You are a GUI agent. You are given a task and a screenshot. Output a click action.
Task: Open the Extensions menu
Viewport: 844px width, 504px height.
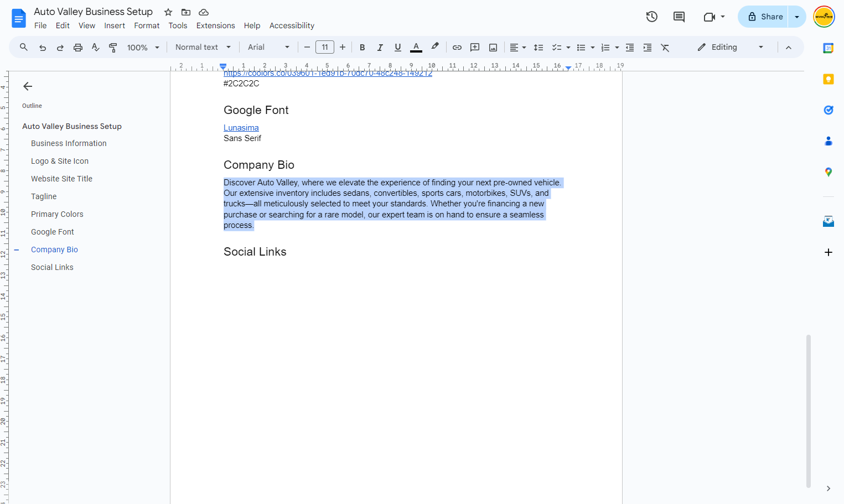(x=215, y=25)
